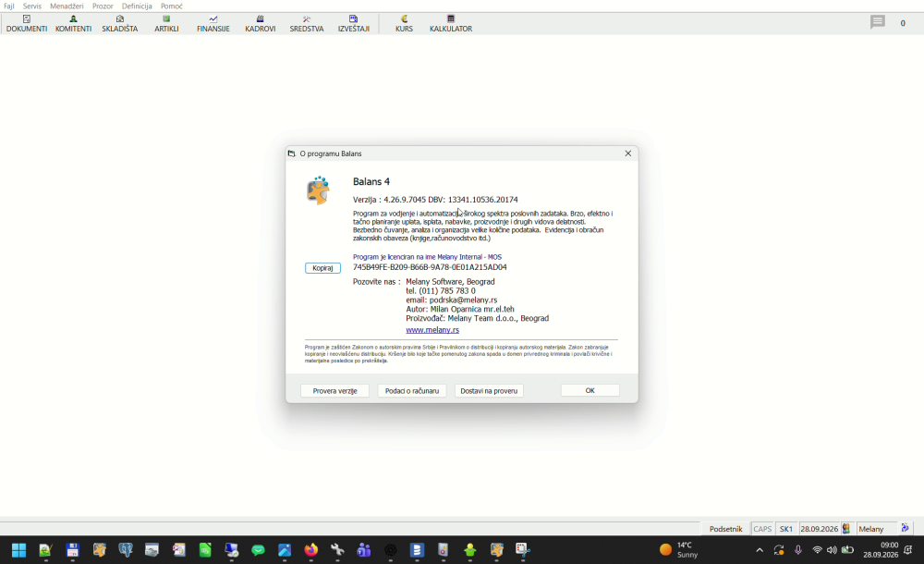
Task: Open Wi-Fi network settings in tray
Action: point(817,550)
